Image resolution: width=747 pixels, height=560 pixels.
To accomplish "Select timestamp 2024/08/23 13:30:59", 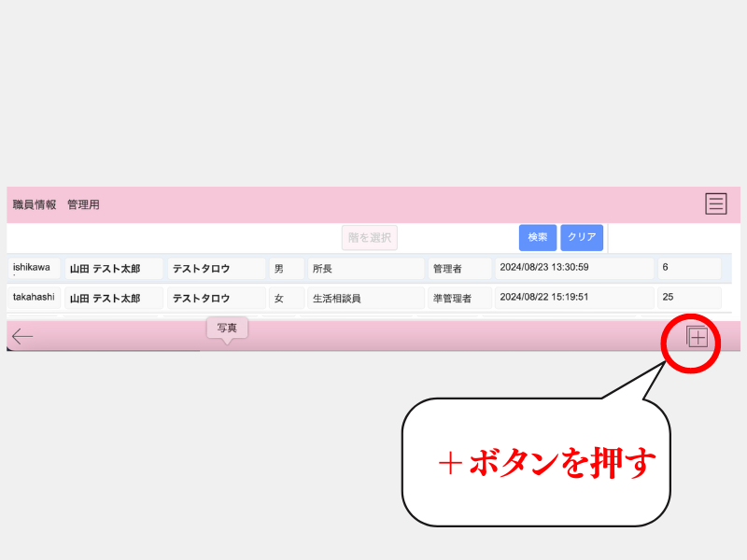I will (x=573, y=268).
